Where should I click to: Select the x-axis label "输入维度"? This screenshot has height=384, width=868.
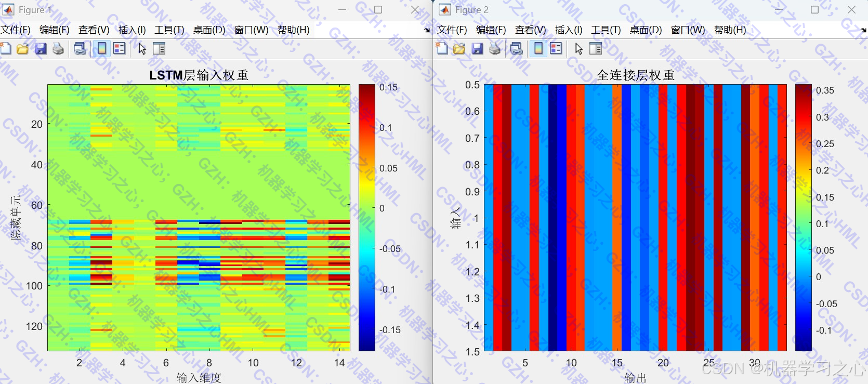tap(199, 378)
